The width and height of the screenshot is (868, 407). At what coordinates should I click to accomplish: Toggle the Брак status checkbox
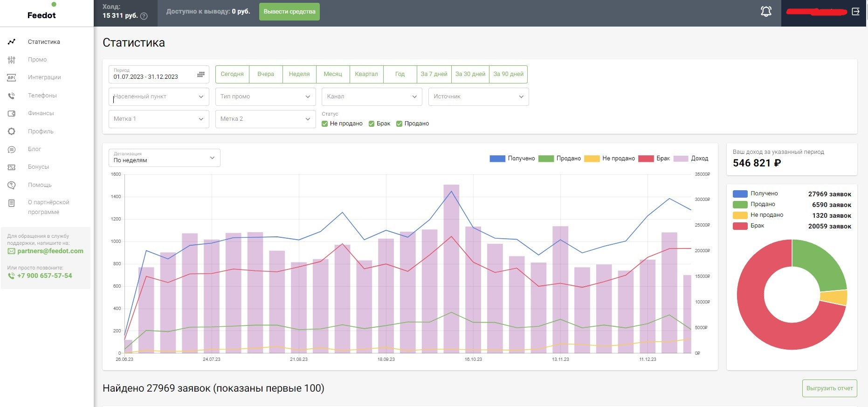click(x=372, y=124)
